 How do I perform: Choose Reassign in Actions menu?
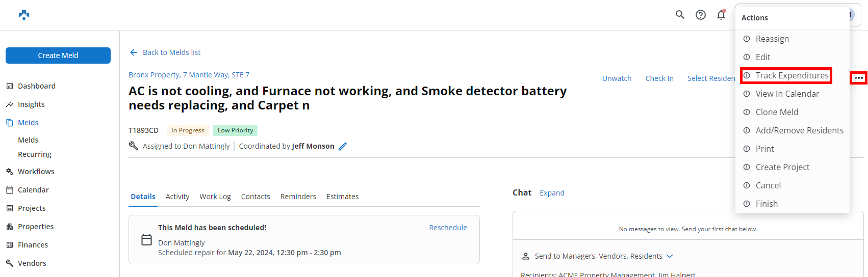[x=772, y=39]
